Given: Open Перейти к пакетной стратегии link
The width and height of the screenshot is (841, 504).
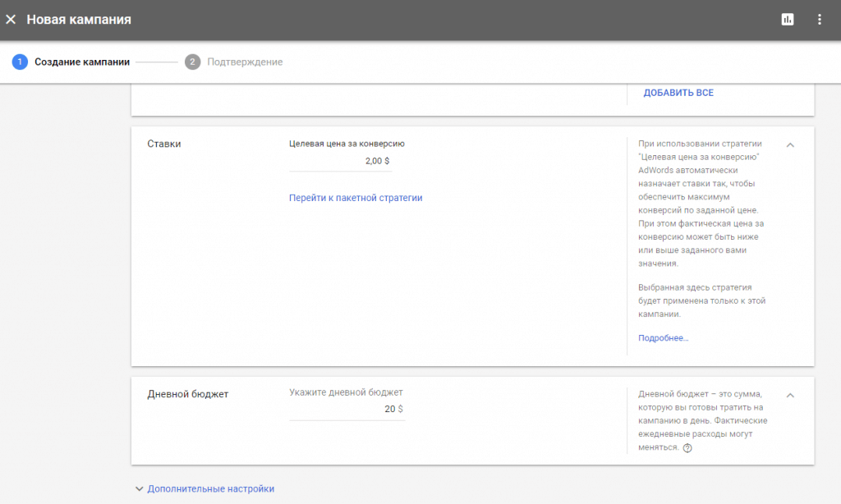Looking at the screenshot, I should [356, 198].
